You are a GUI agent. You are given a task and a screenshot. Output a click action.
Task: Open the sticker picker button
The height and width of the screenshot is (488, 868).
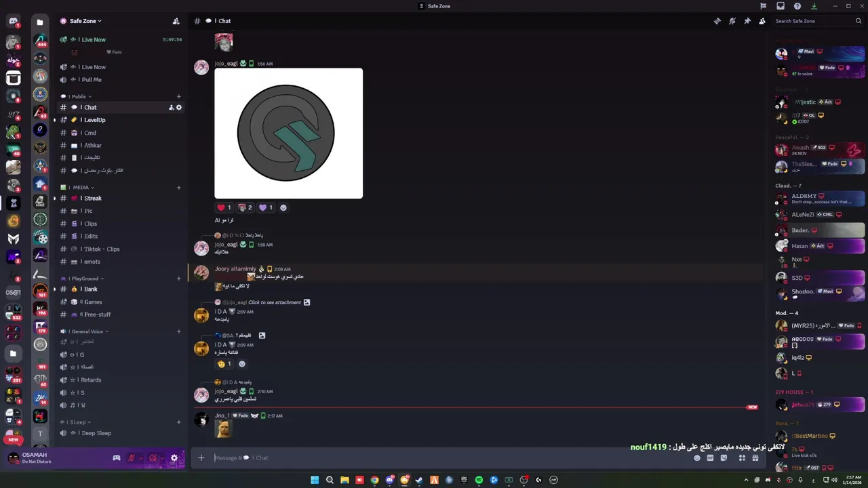[724, 458]
